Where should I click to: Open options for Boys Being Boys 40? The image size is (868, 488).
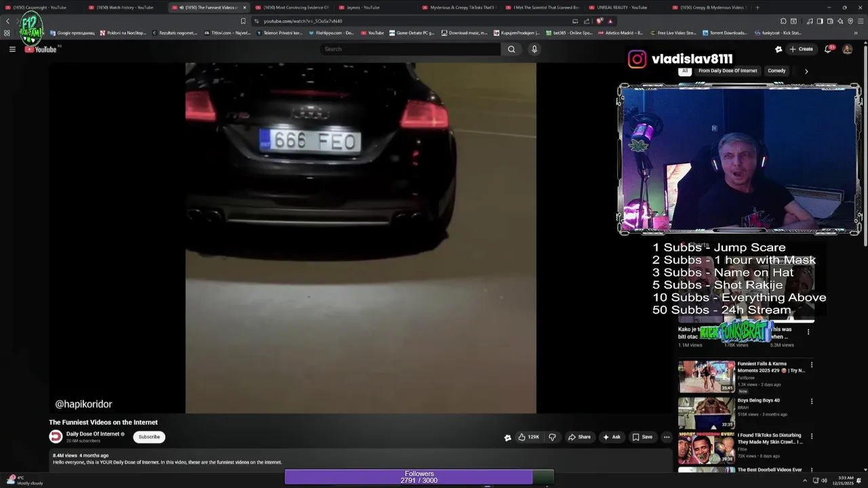[x=811, y=401]
